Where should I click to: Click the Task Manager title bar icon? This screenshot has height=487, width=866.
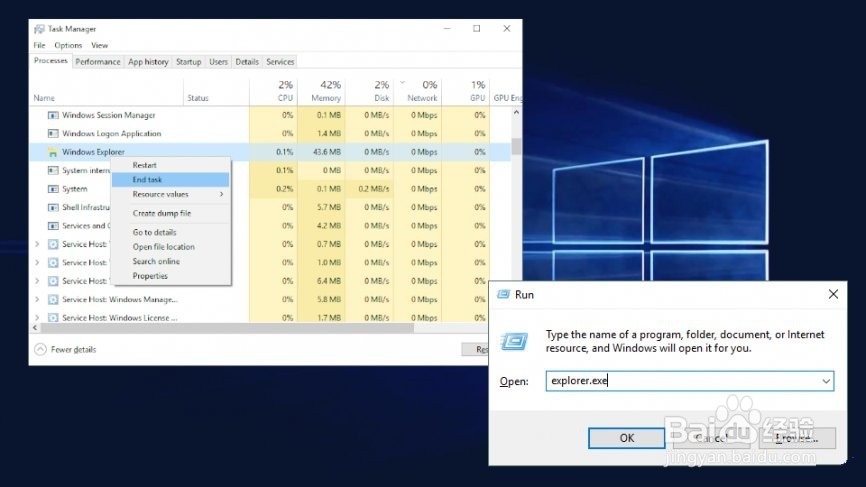(x=39, y=29)
